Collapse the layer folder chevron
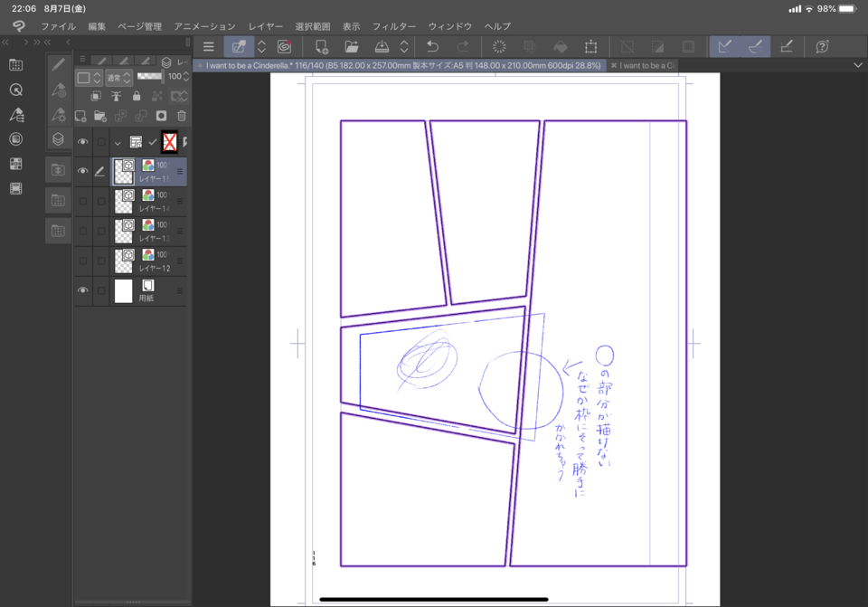This screenshot has width=868, height=607. pyautogui.click(x=118, y=142)
